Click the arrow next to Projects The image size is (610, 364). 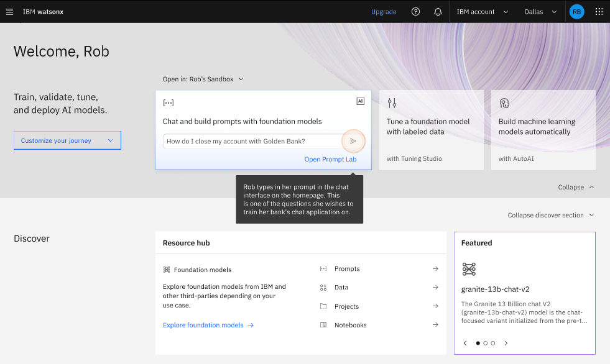pyautogui.click(x=435, y=306)
